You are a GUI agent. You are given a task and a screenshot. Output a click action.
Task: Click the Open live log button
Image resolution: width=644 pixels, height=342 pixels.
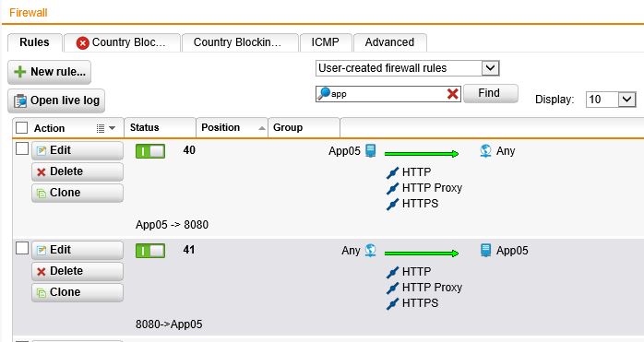click(56, 100)
